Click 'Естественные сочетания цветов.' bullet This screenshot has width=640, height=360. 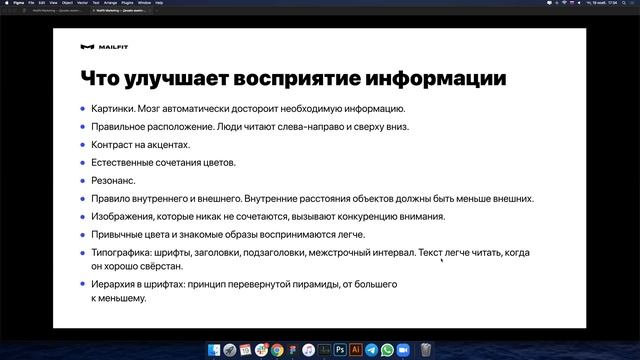(x=163, y=163)
